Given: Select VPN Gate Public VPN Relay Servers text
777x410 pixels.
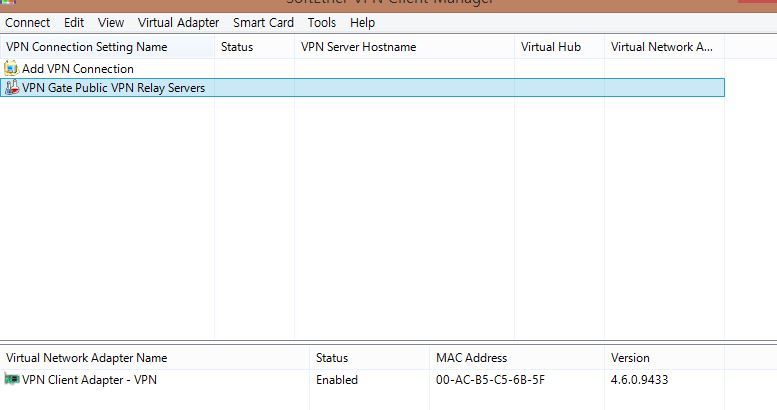Looking at the screenshot, I should click(x=113, y=88).
